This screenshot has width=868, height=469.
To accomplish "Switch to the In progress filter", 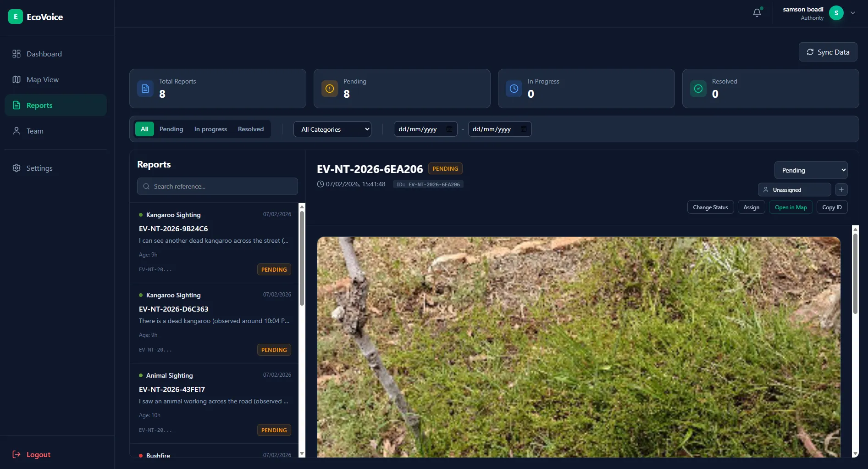I will pos(210,129).
